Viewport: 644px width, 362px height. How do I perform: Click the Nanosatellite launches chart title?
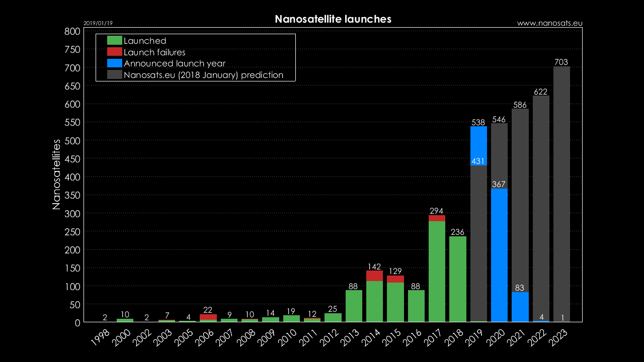point(333,19)
